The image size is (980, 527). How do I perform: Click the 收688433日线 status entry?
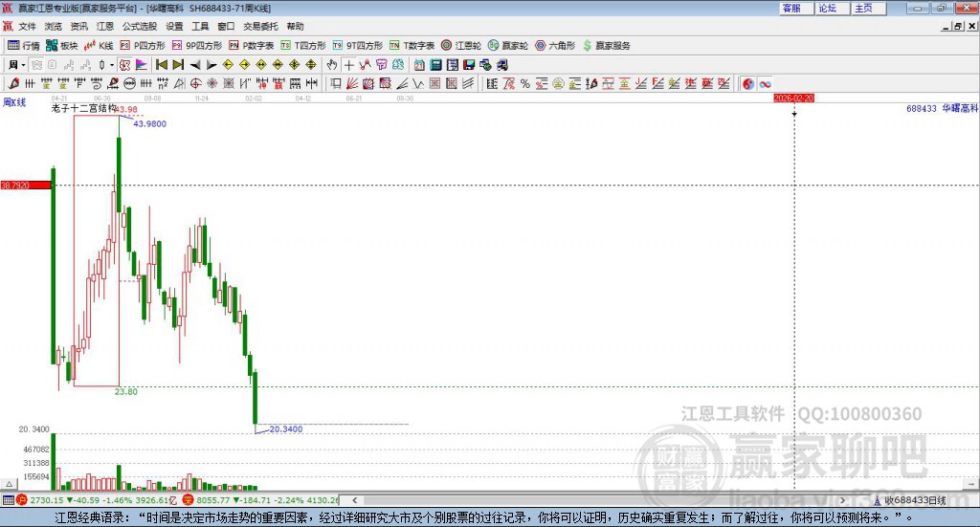point(910,500)
